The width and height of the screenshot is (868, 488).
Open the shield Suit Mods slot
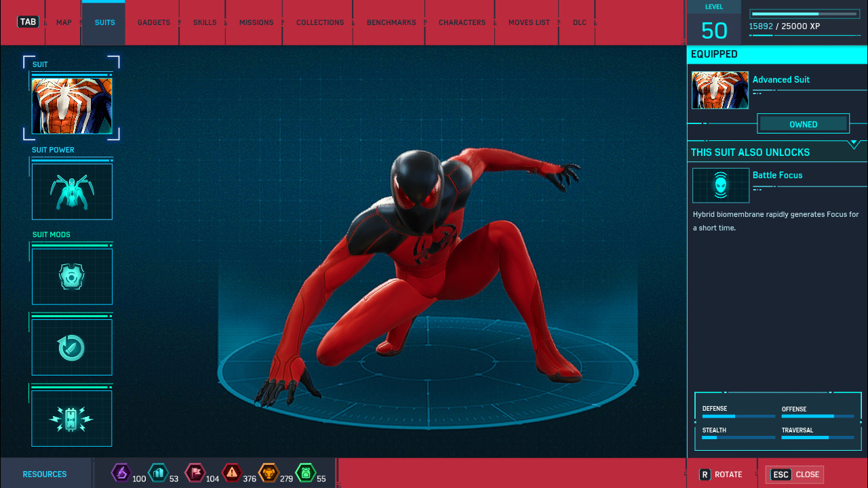tap(71, 277)
